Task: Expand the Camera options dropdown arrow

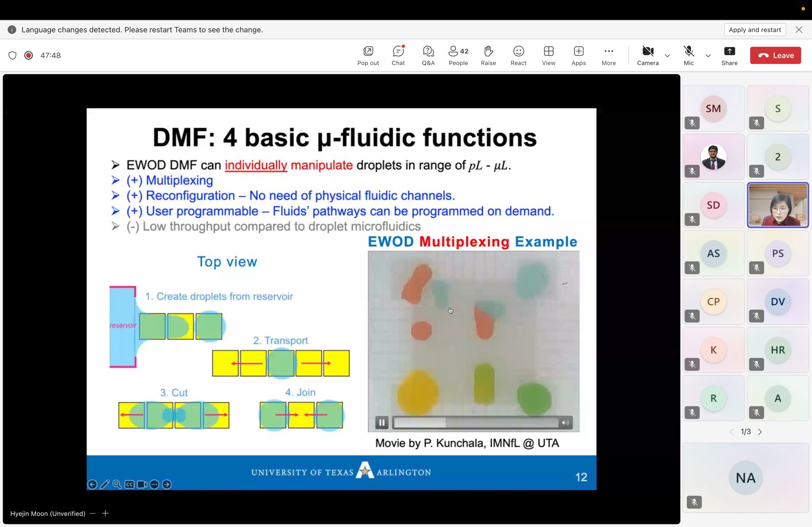Action: click(667, 55)
